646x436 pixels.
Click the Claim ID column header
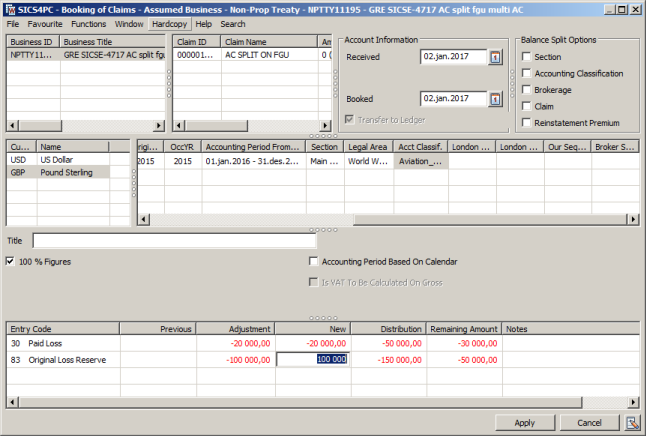(197, 42)
